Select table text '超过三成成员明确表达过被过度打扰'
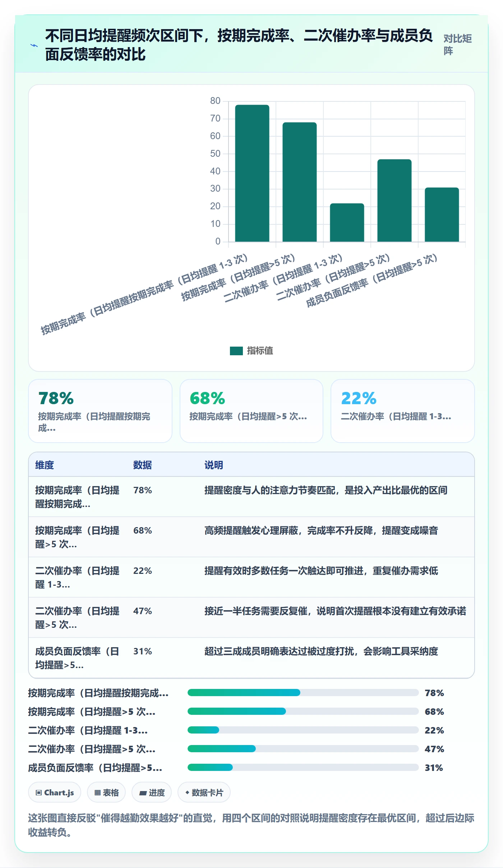Image resolution: width=503 pixels, height=868 pixels. tap(279, 651)
